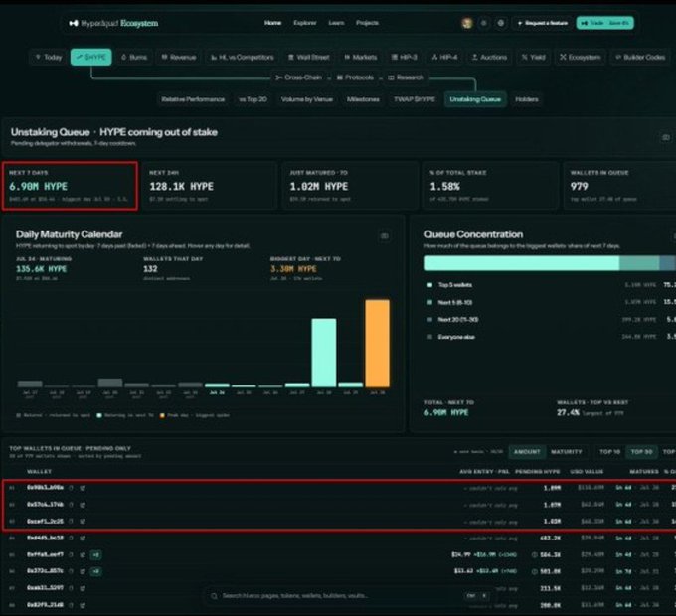Open the Ecosystem tab

click(x=580, y=57)
